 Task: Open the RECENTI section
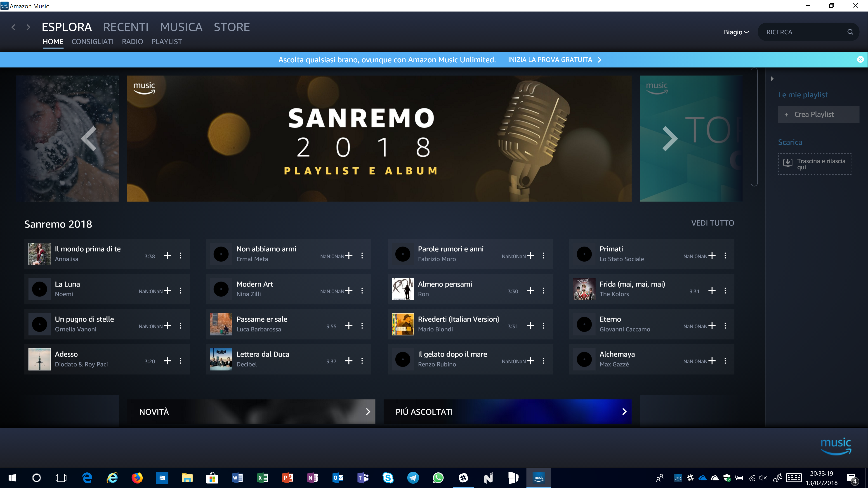click(x=126, y=27)
